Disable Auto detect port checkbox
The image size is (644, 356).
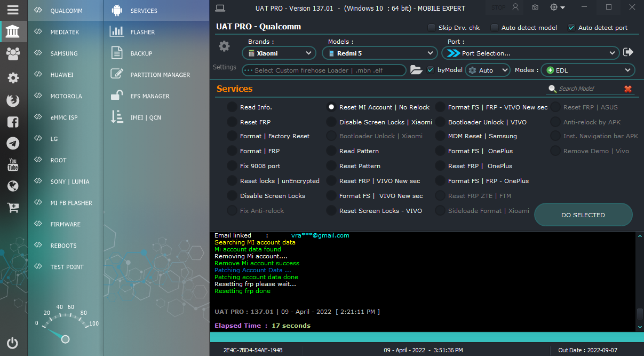[x=571, y=27]
